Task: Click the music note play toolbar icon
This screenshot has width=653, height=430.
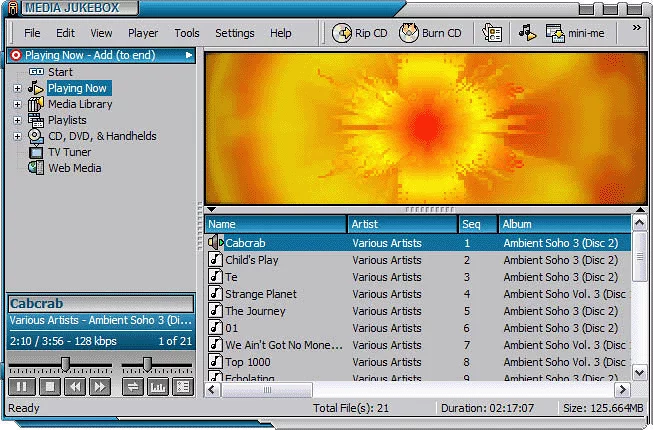Action: pos(526,33)
